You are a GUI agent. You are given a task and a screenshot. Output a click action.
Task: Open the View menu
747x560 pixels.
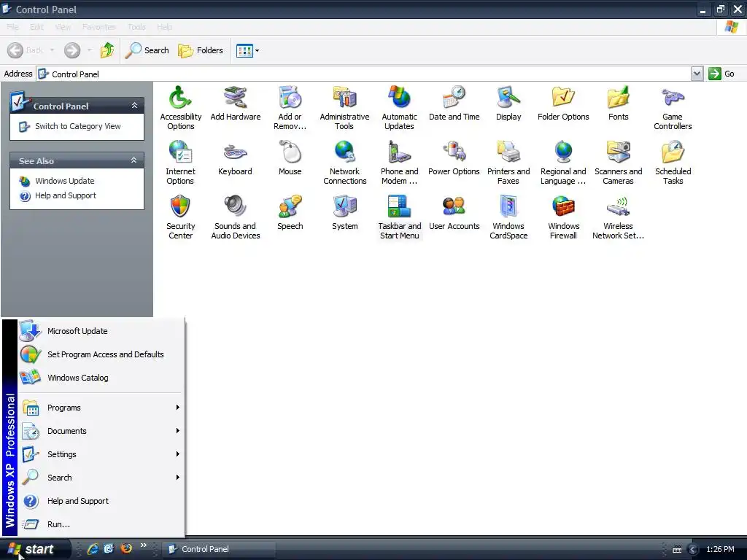(63, 27)
